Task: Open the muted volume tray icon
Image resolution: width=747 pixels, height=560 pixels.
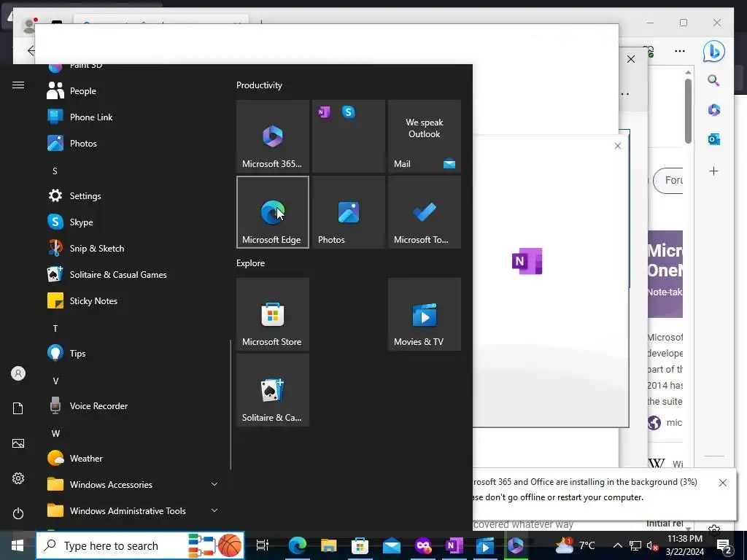Action: click(x=652, y=545)
